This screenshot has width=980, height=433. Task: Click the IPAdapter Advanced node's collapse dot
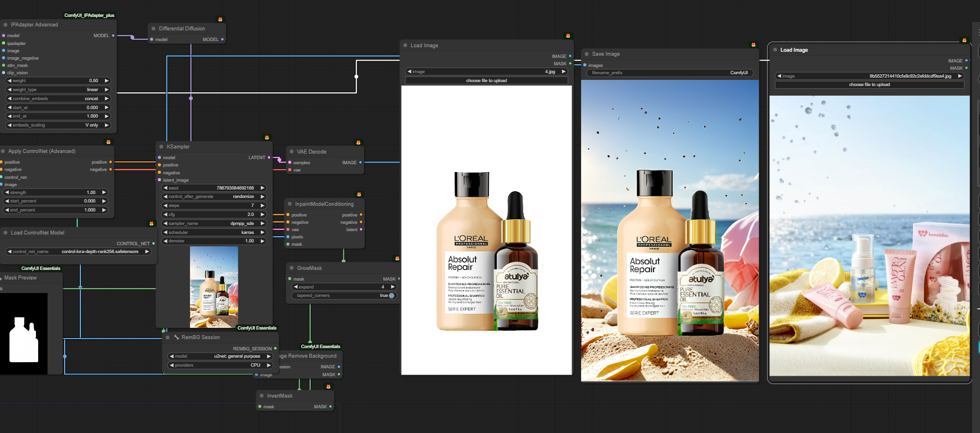coord(6,25)
